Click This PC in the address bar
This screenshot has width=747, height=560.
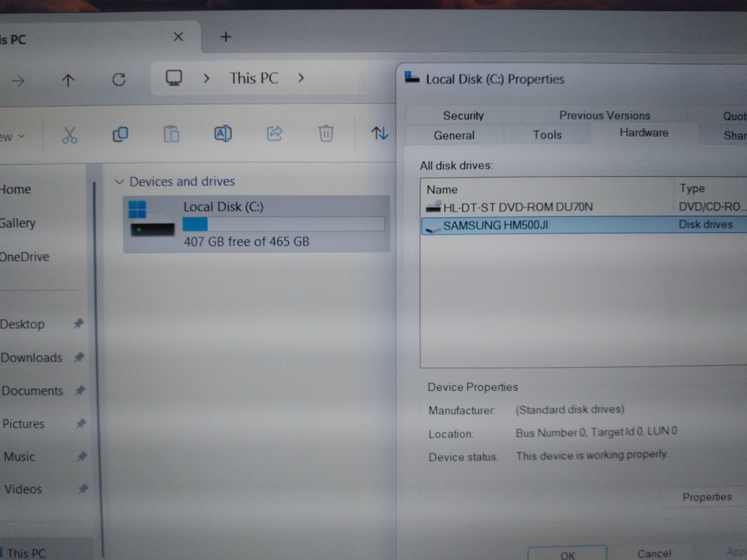click(254, 78)
